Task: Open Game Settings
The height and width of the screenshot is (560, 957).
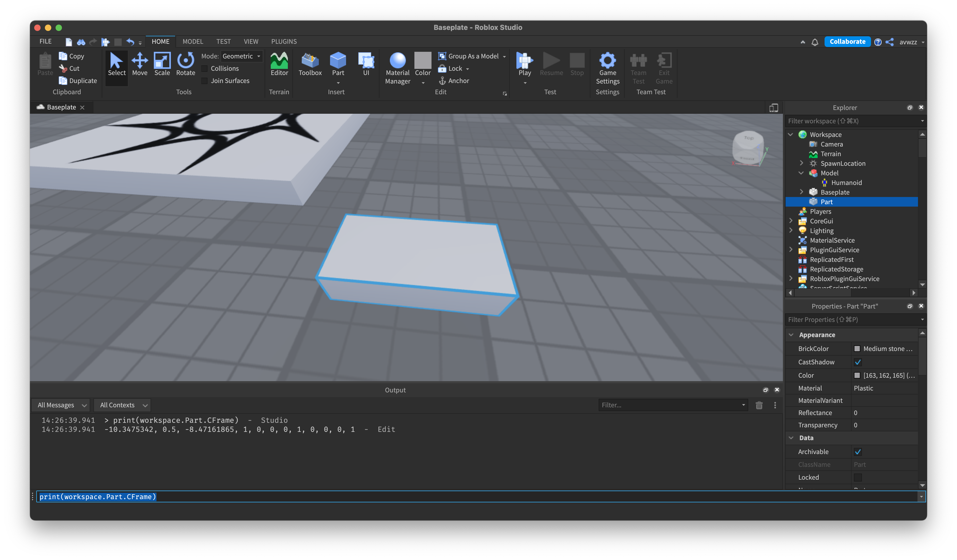Action: 608,68
